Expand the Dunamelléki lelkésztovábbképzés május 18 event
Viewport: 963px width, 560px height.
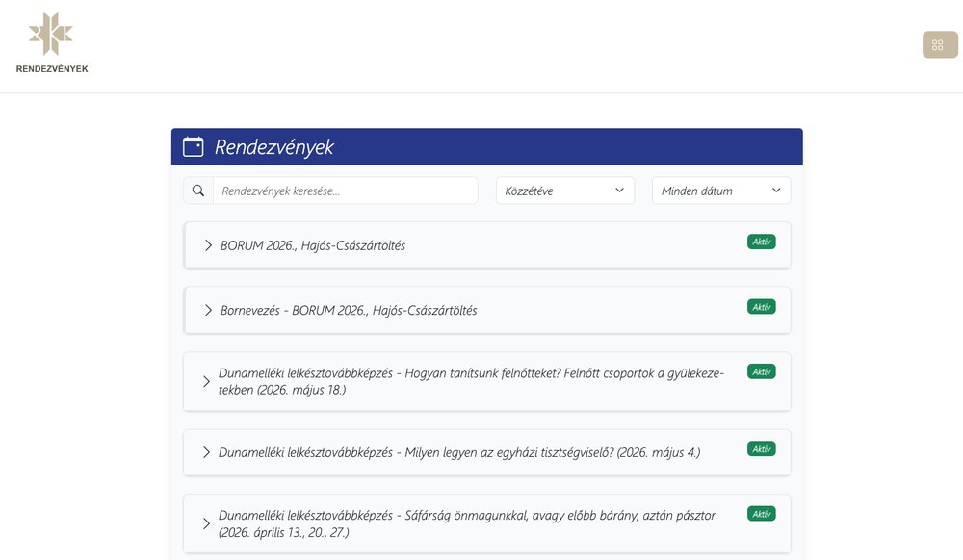[x=206, y=381]
